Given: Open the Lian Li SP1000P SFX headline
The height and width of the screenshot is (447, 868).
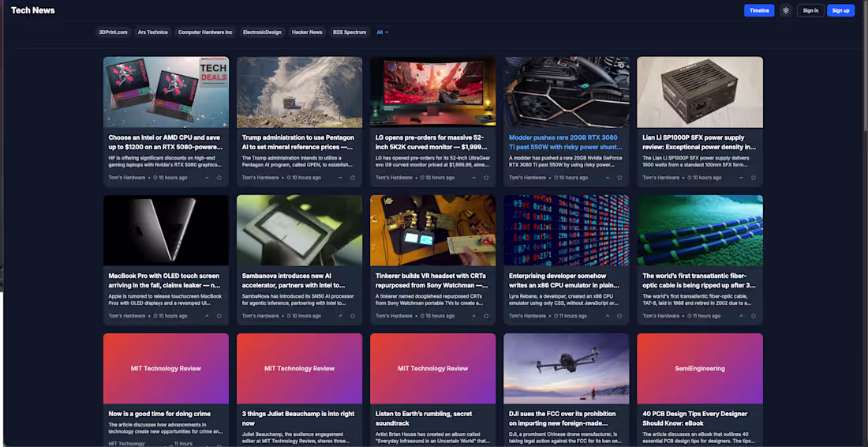Looking at the screenshot, I should click(x=699, y=142).
